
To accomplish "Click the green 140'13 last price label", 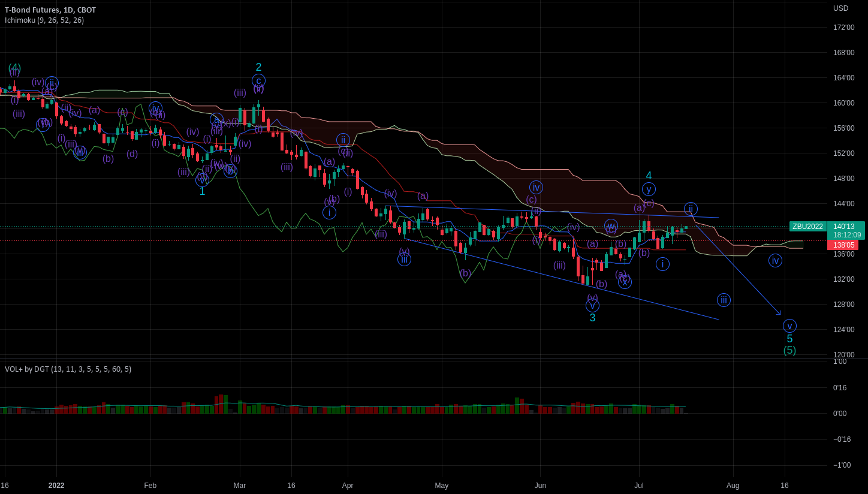I will point(844,227).
